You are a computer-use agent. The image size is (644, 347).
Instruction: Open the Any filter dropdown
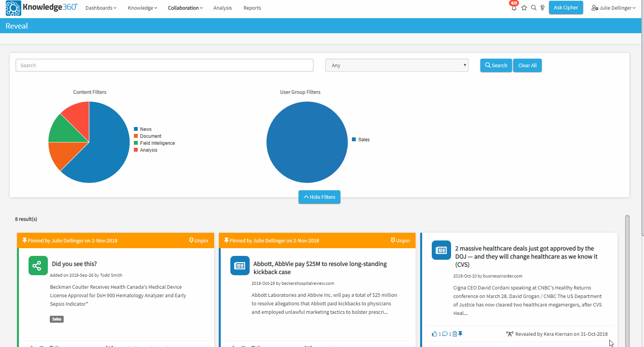(x=397, y=65)
